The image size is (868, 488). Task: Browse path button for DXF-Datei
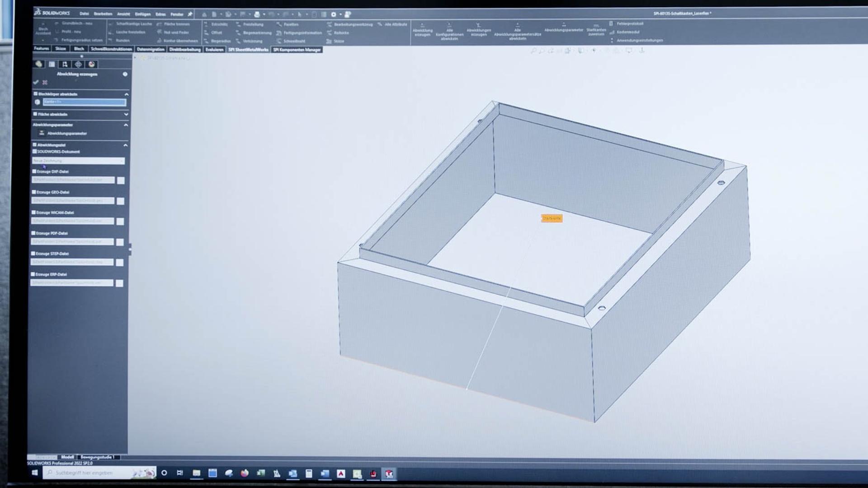coord(121,181)
